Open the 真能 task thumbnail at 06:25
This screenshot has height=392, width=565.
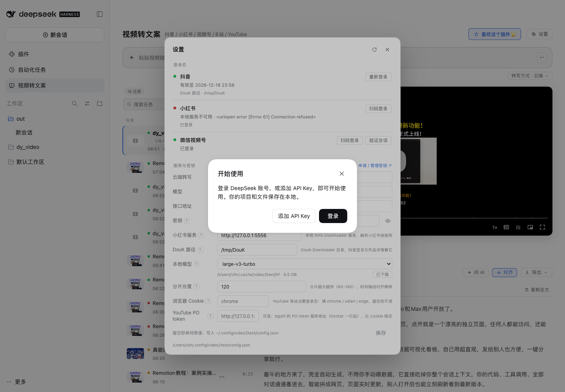pos(135,354)
